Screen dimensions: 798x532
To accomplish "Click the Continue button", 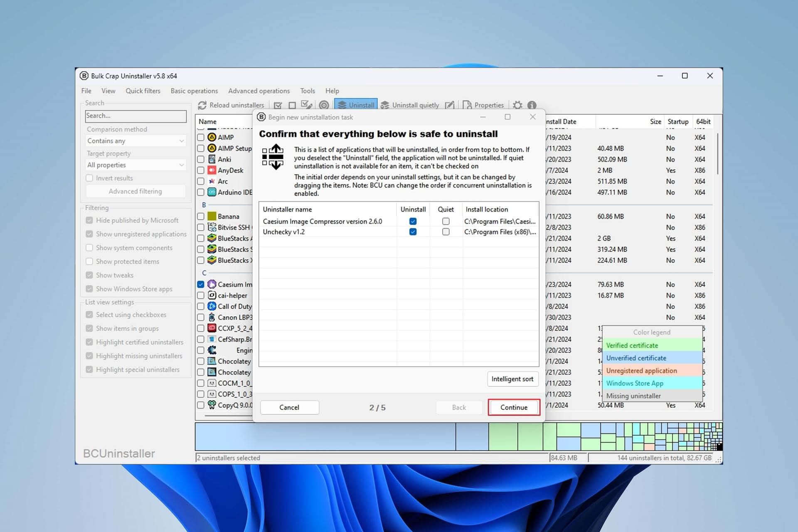I will [x=514, y=407].
